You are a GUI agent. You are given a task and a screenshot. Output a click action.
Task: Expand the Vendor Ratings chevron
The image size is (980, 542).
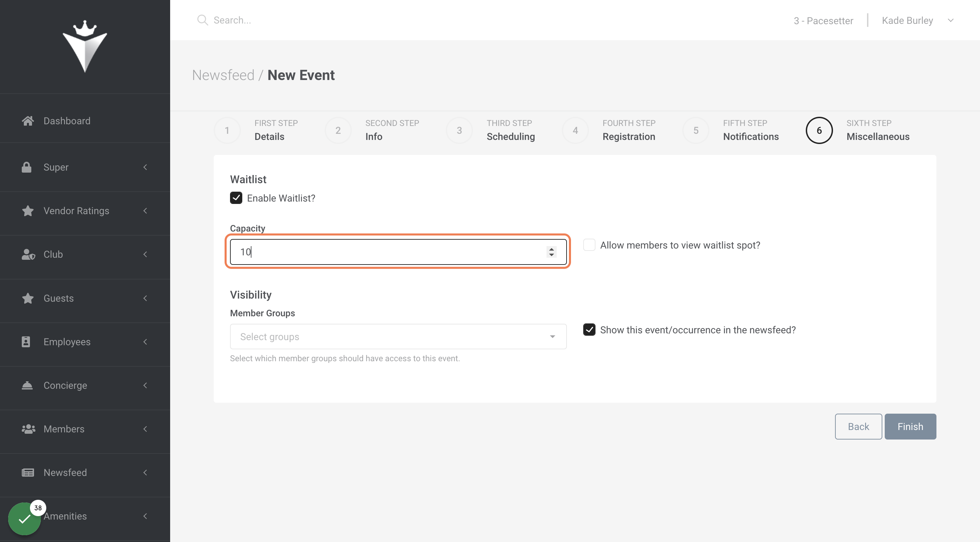tap(145, 211)
